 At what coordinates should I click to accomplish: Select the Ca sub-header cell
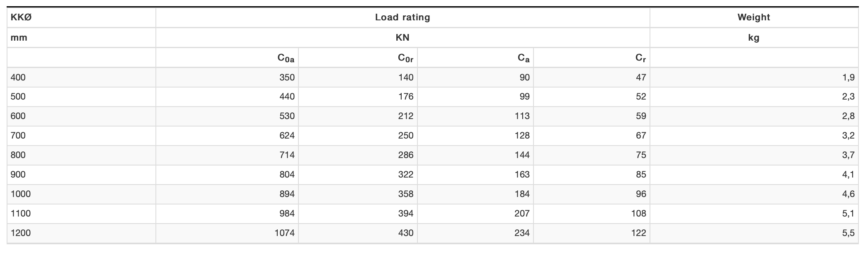(475, 58)
